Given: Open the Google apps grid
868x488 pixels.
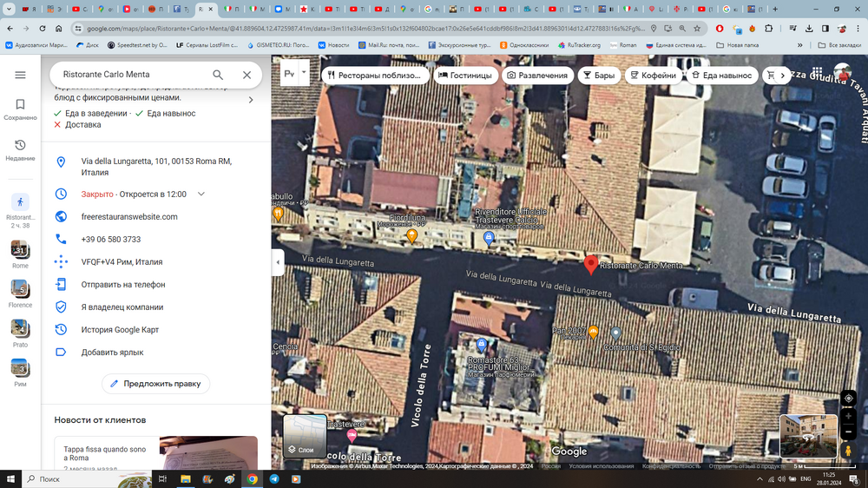Looking at the screenshot, I should point(817,72).
